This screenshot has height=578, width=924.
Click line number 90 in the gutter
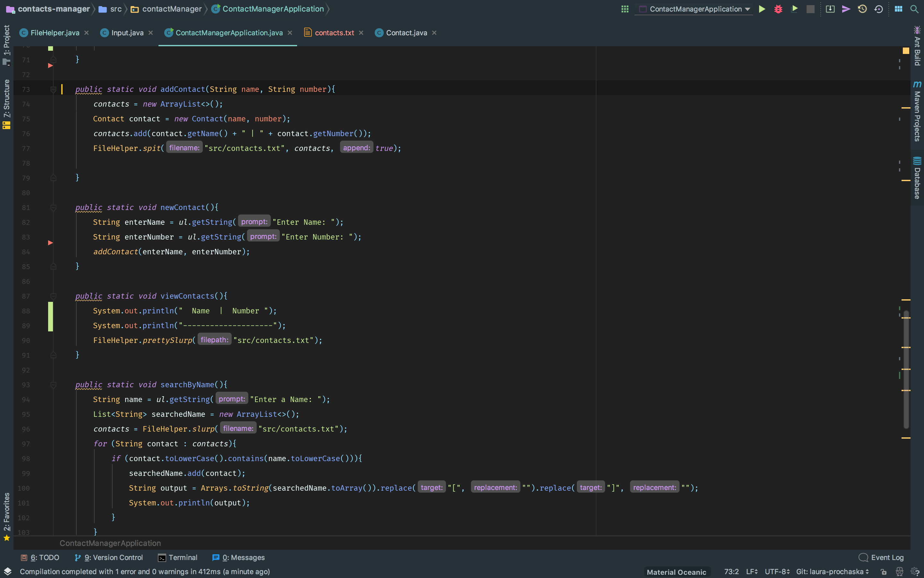coord(26,341)
